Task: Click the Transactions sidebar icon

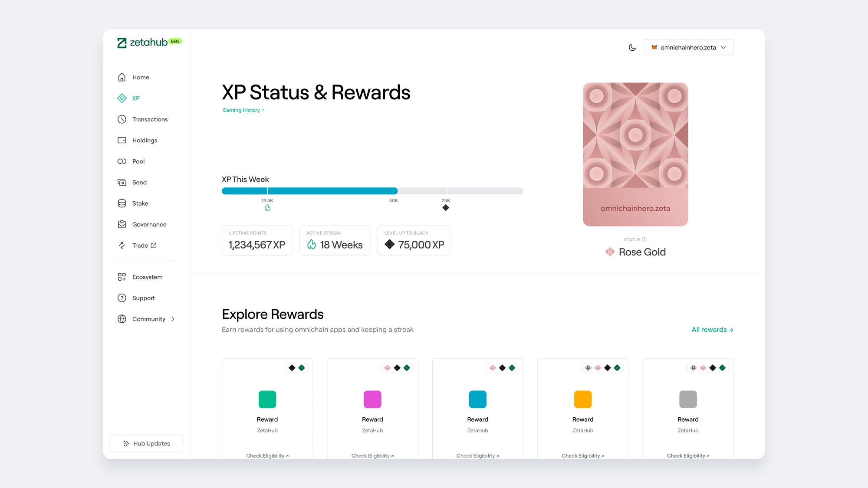Action: coord(122,118)
